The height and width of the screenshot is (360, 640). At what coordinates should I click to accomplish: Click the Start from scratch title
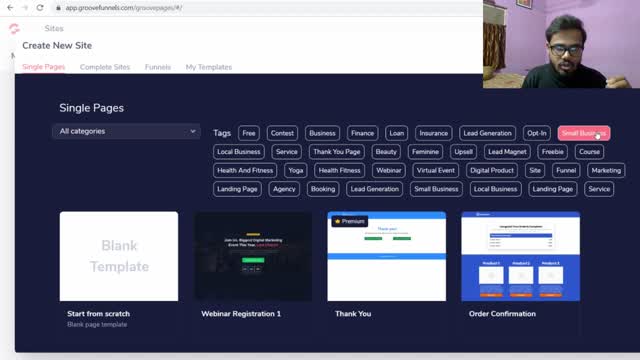pyautogui.click(x=98, y=314)
